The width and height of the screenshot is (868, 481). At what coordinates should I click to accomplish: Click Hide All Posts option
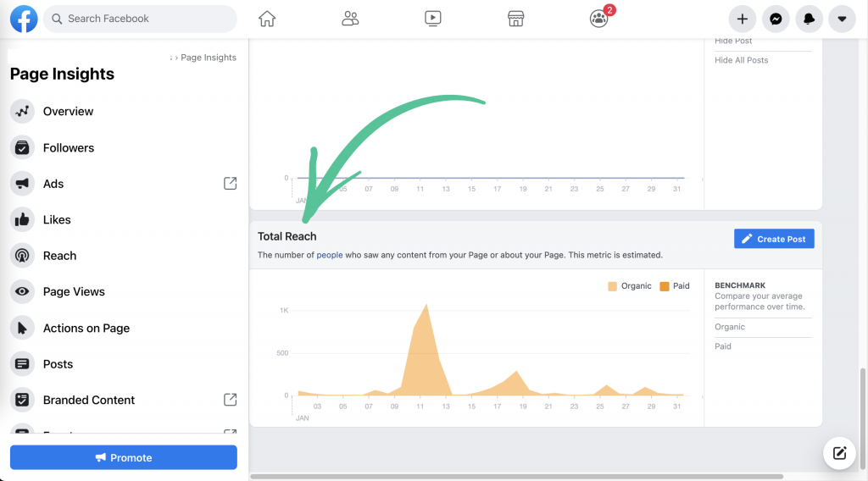741,60
